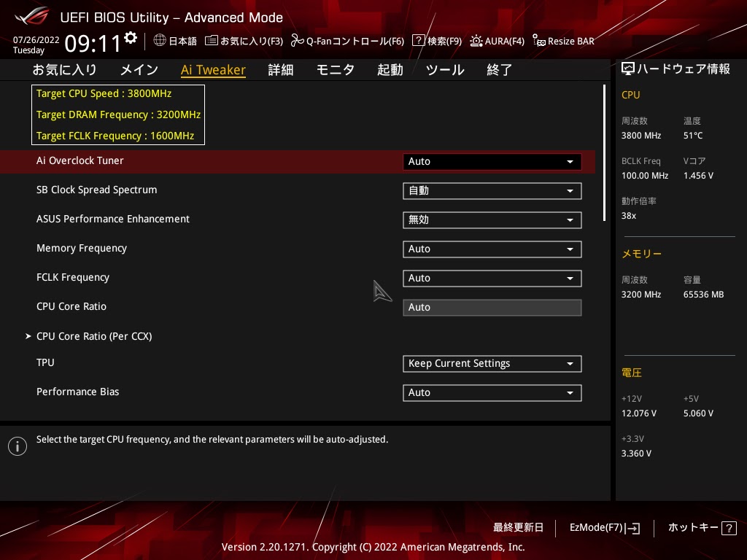This screenshot has height=560, width=747.
Task: Open the FCLK Frequency dropdown
Action: point(492,278)
